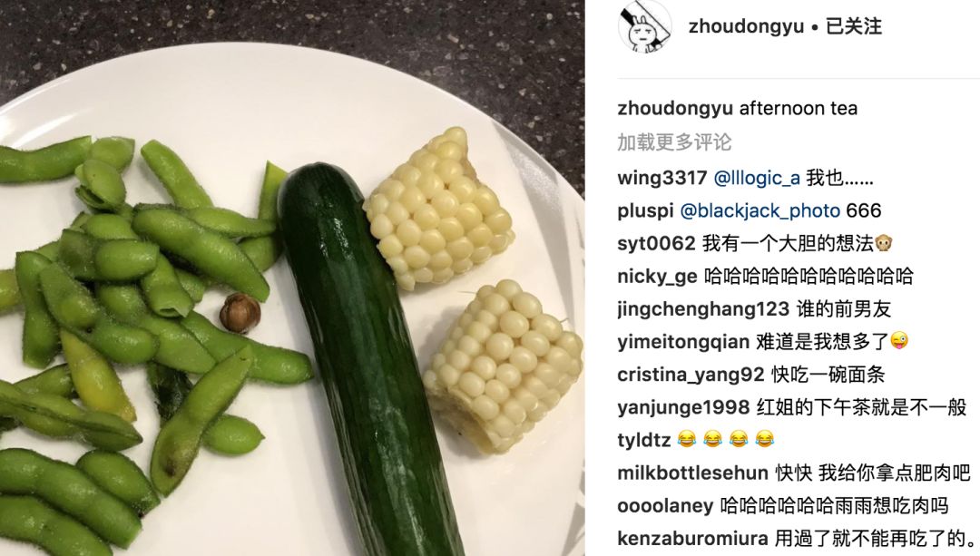Click the monkey emoji in syt0062's comment
This screenshot has width=980, height=556.
coord(884,243)
